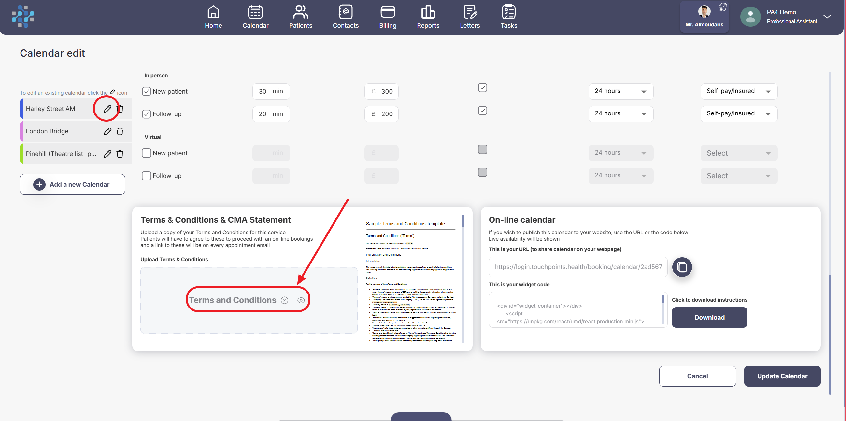868x421 pixels.
Task: Open the Billing section
Action: (388, 17)
